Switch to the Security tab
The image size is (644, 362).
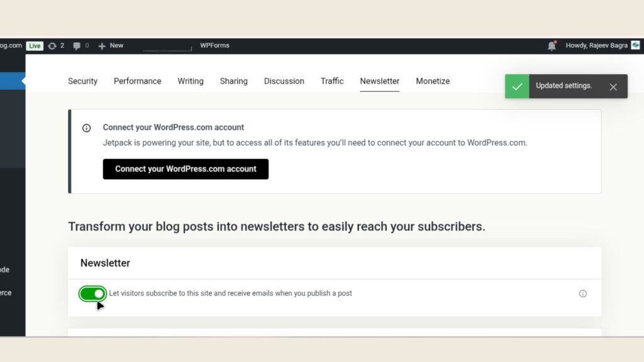click(x=82, y=81)
